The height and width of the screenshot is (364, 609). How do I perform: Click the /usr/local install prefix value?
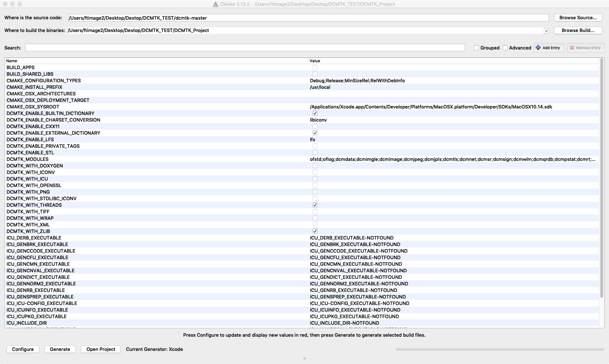pyautogui.click(x=320, y=87)
